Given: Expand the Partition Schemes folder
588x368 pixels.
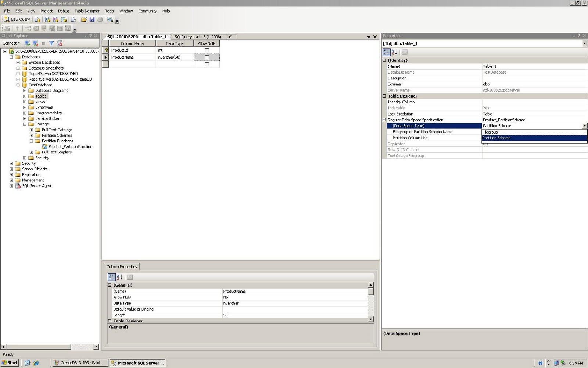Looking at the screenshot, I should [x=31, y=135].
